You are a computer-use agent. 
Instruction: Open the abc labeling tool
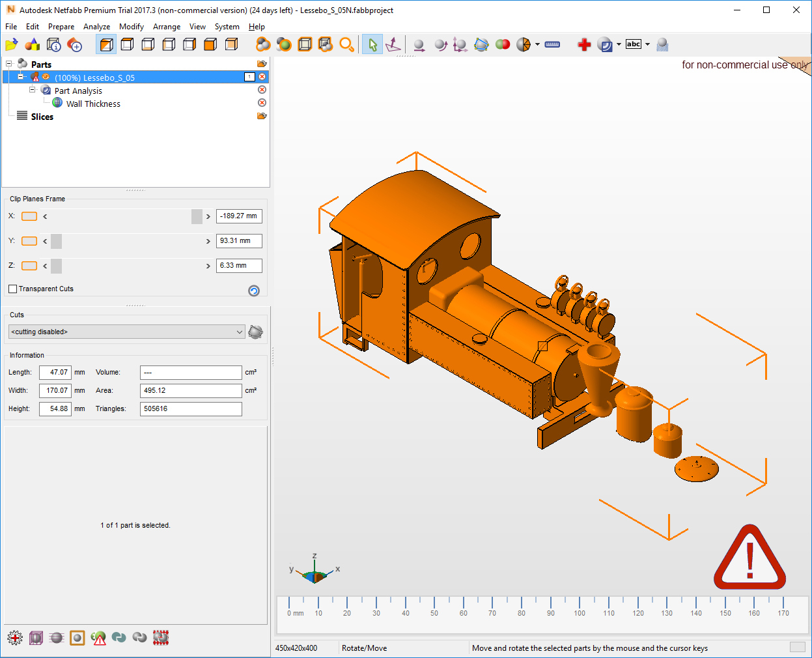pyautogui.click(x=634, y=44)
